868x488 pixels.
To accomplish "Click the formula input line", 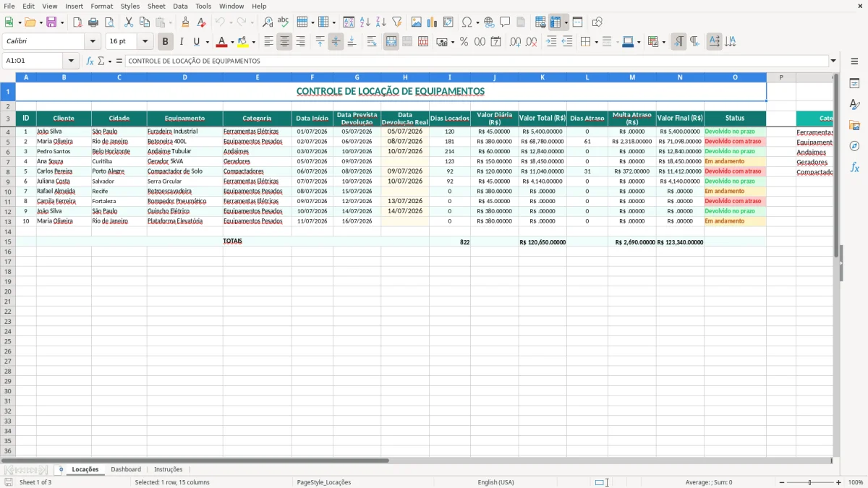I will [477, 61].
